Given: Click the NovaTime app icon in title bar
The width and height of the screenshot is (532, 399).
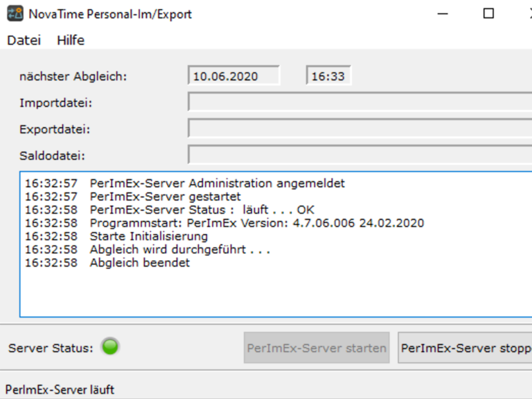Looking at the screenshot, I should click(15, 14).
